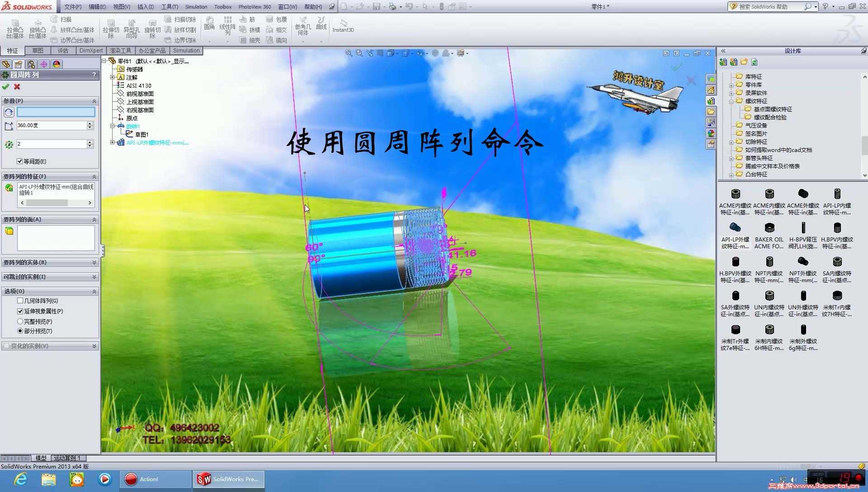Select the 米制Tr外螺纹7e特征 library item

pyautogui.click(x=735, y=338)
